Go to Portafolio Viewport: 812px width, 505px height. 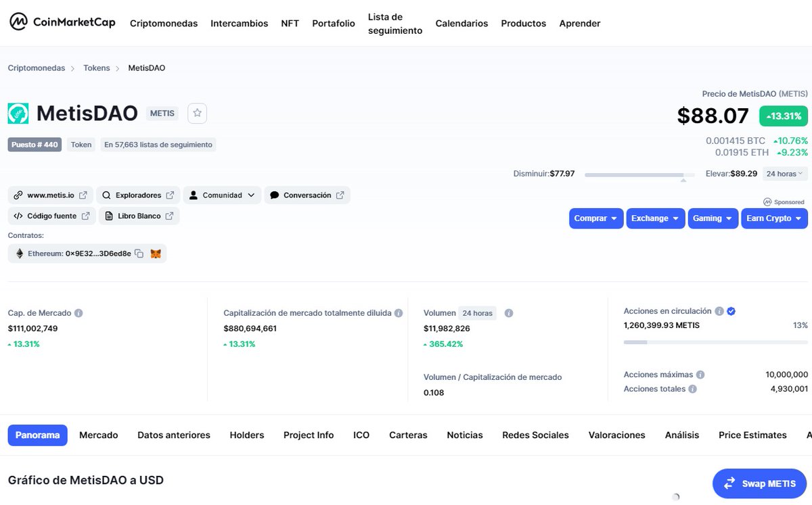click(x=334, y=23)
